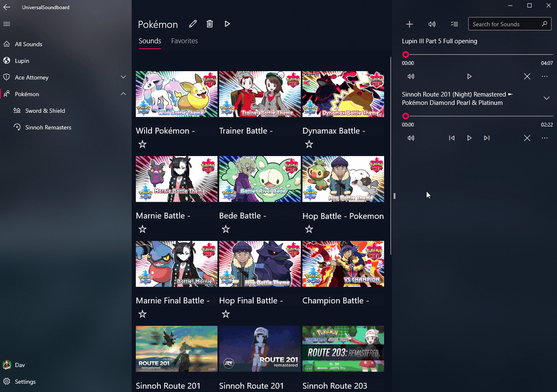Play the Champion Battle thumbnail
This screenshot has width=557, height=392.
click(343, 264)
